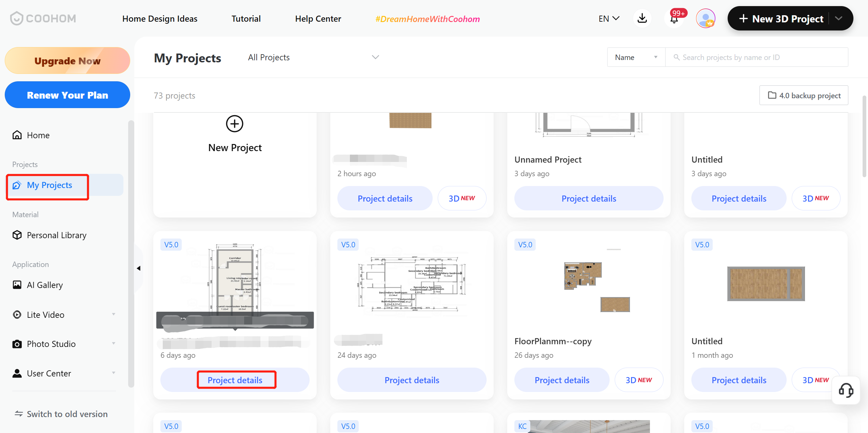Open the notifications bell icon

(x=674, y=18)
